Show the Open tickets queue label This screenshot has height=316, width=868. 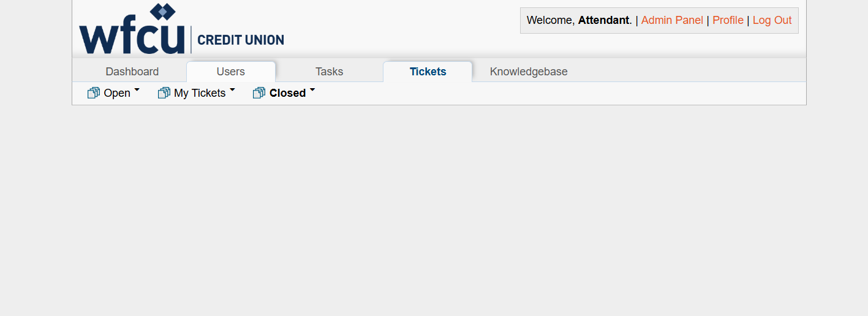[x=117, y=93]
